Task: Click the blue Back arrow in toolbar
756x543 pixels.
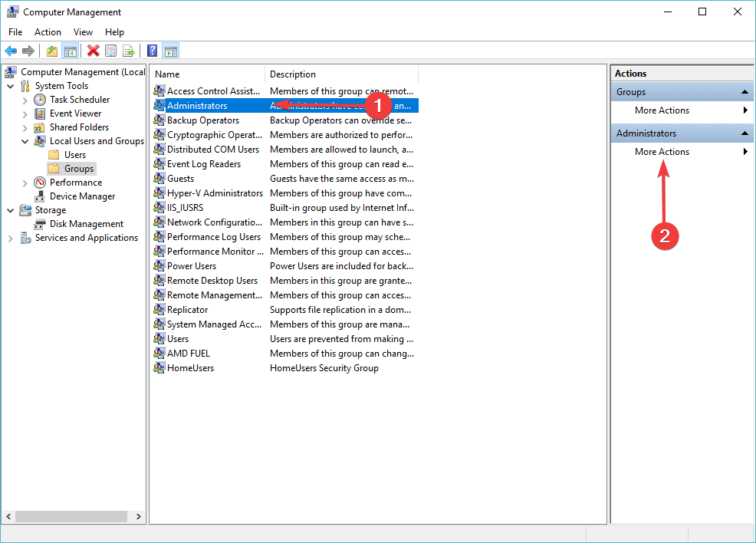Action: (x=11, y=51)
